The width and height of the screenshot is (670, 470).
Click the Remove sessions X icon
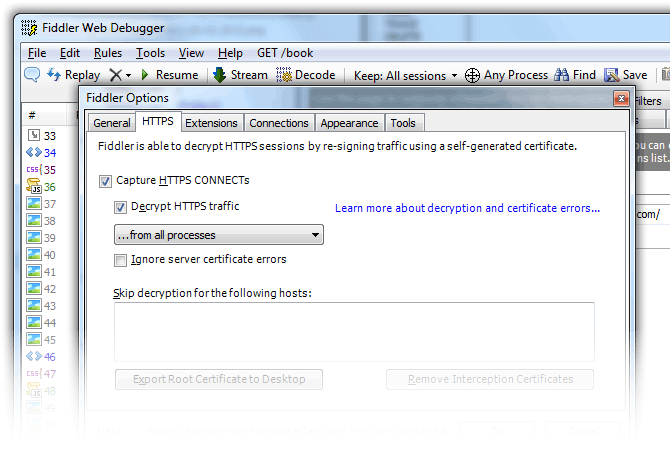[115, 75]
